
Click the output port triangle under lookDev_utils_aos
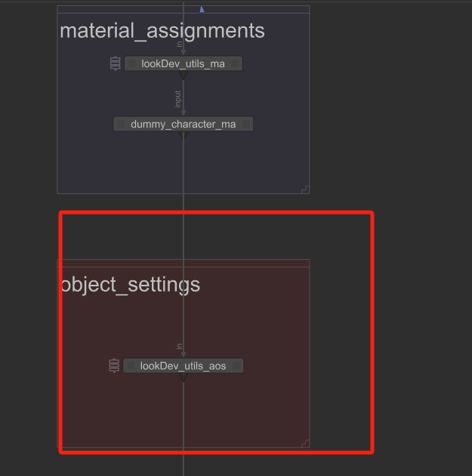pyautogui.click(x=184, y=376)
